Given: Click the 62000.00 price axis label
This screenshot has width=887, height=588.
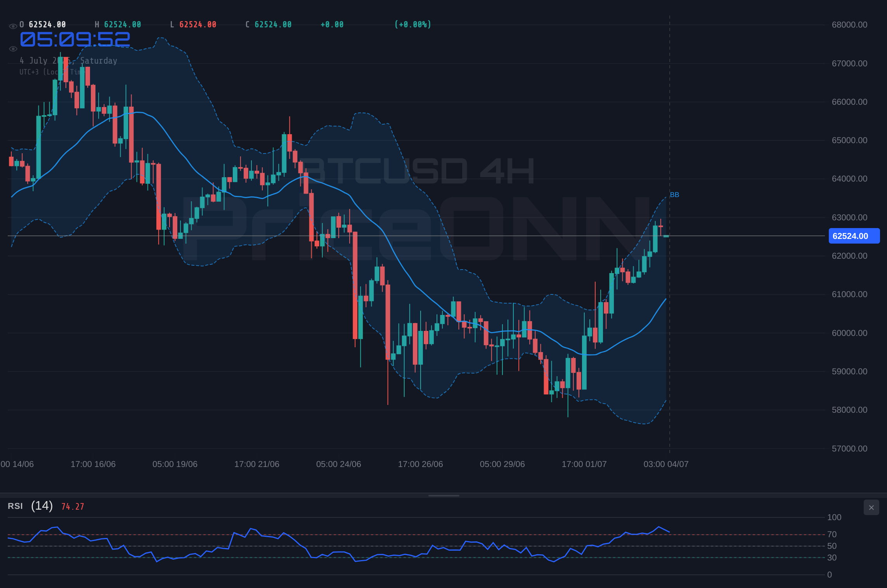Looking at the screenshot, I should [x=849, y=256].
